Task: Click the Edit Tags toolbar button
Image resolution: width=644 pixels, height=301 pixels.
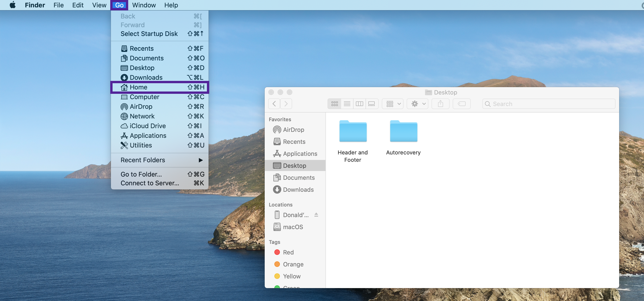Action: point(461,104)
